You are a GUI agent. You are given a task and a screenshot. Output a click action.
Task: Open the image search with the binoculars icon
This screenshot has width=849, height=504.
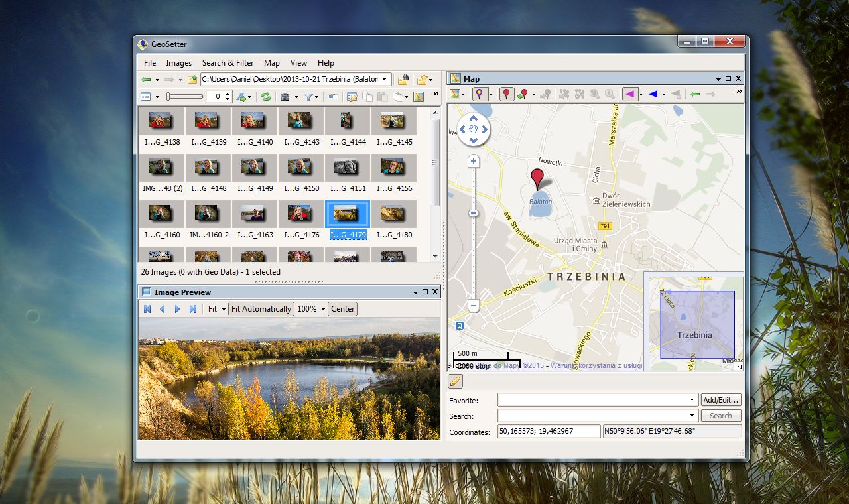(x=285, y=96)
